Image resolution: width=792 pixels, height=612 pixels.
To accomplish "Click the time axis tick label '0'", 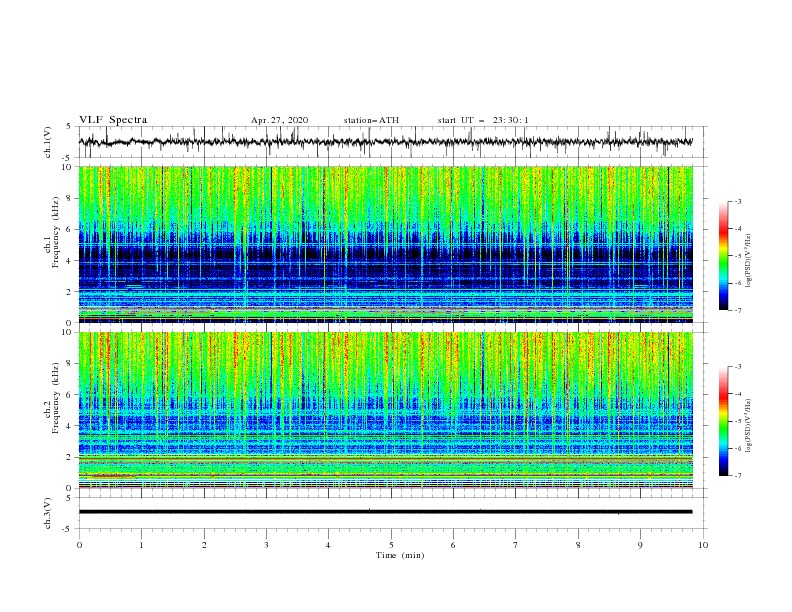I will point(79,545).
